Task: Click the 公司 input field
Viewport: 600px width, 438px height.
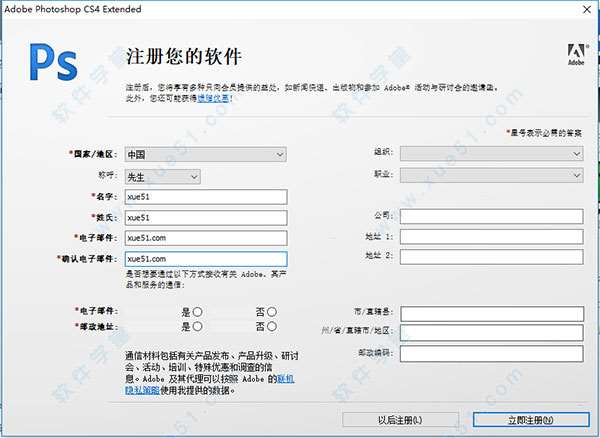Action: (492, 216)
